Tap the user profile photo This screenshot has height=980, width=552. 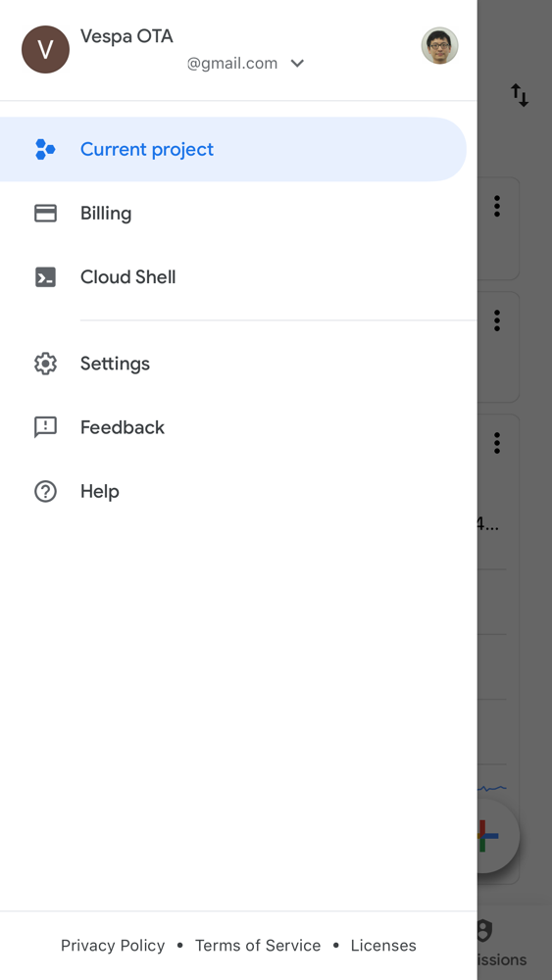pyautogui.click(x=439, y=46)
